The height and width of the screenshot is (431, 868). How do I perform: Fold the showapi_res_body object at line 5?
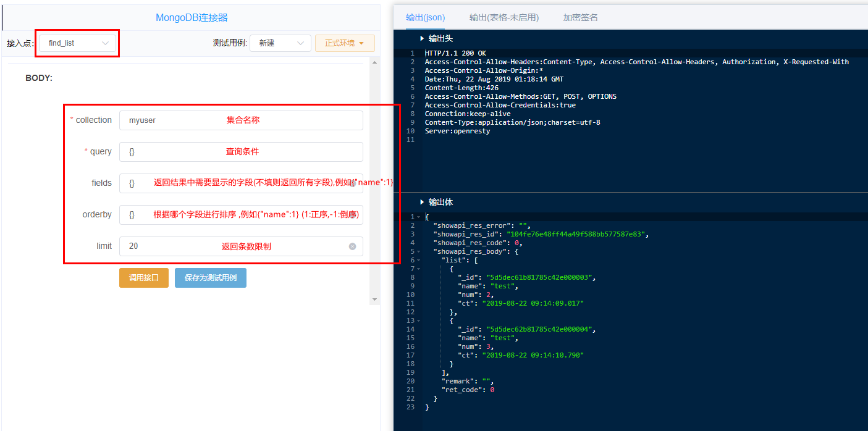click(418, 251)
